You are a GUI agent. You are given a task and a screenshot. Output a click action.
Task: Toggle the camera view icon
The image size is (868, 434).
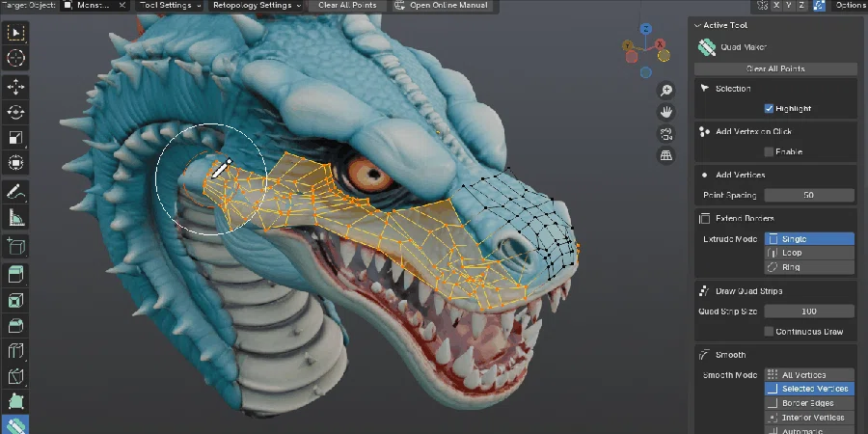pos(665,133)
